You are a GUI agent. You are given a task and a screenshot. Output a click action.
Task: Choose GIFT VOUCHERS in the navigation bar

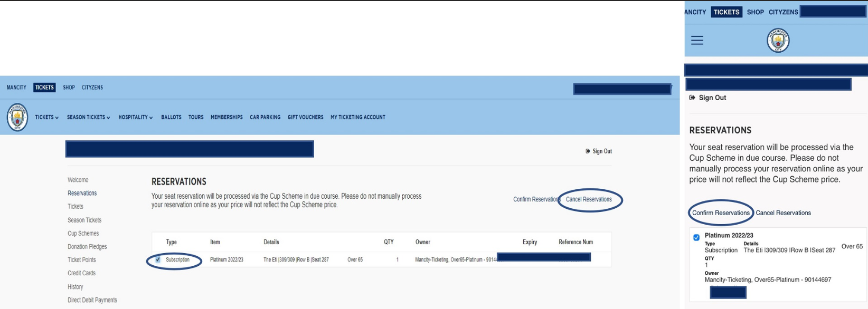click(x=306, y=118)
